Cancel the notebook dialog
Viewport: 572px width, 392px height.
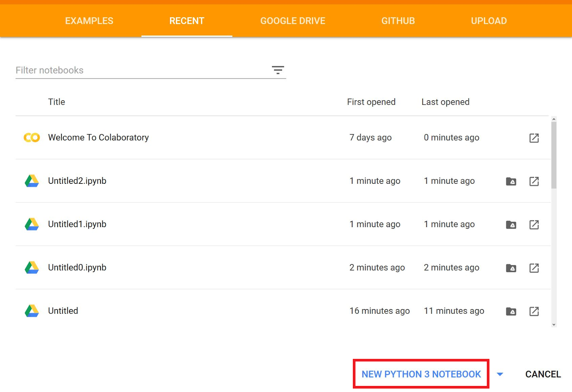point(543,374)
